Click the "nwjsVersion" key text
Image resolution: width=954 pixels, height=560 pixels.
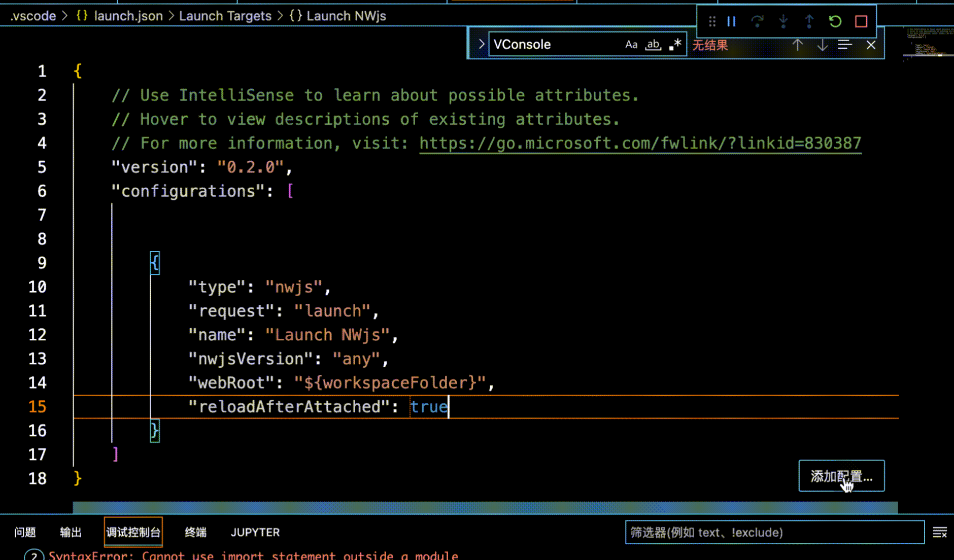pos(251,359)
